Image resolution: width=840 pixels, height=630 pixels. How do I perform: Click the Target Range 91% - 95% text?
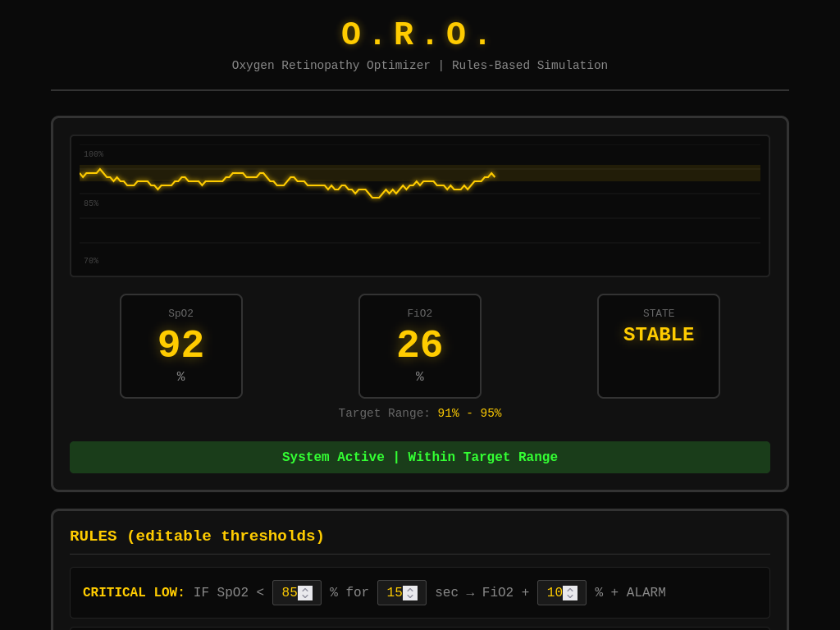(419, 413)
